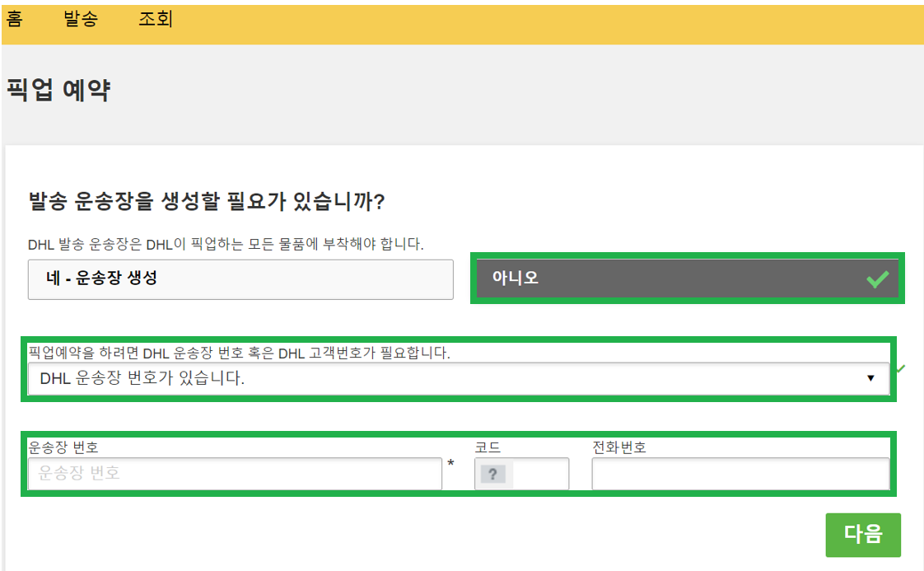Click the 운송장 번호 label
The image size is (924, 571).
[63, 447]
